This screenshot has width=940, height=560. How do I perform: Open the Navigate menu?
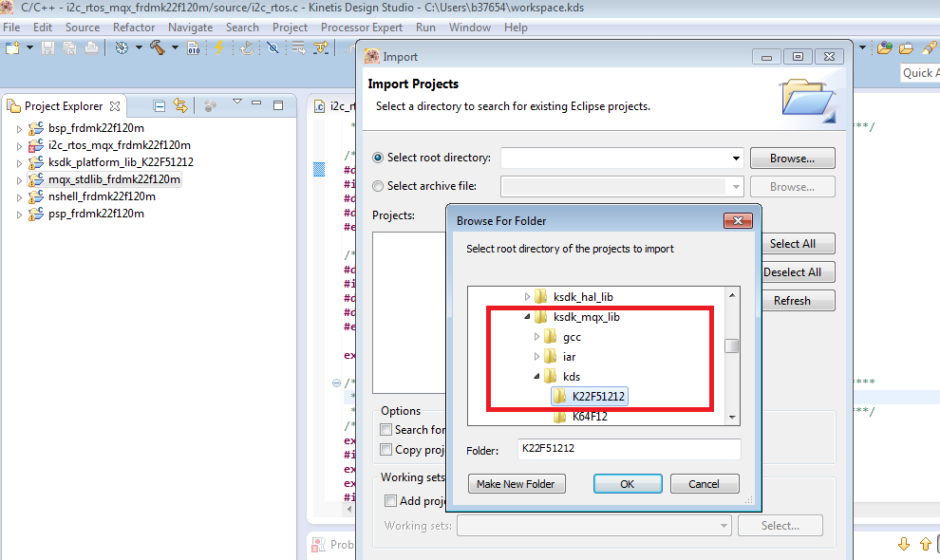(x=190, y=28)
